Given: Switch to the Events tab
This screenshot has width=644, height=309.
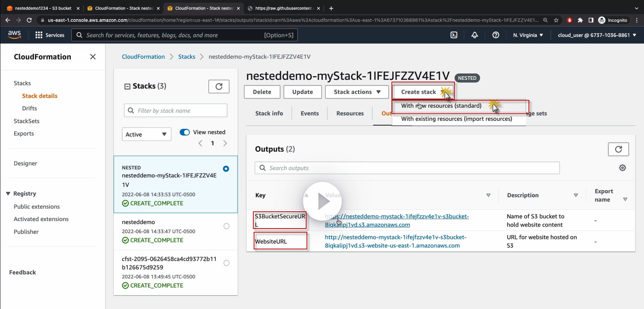Looking at the screenshot, I should (x=310, y=113).
